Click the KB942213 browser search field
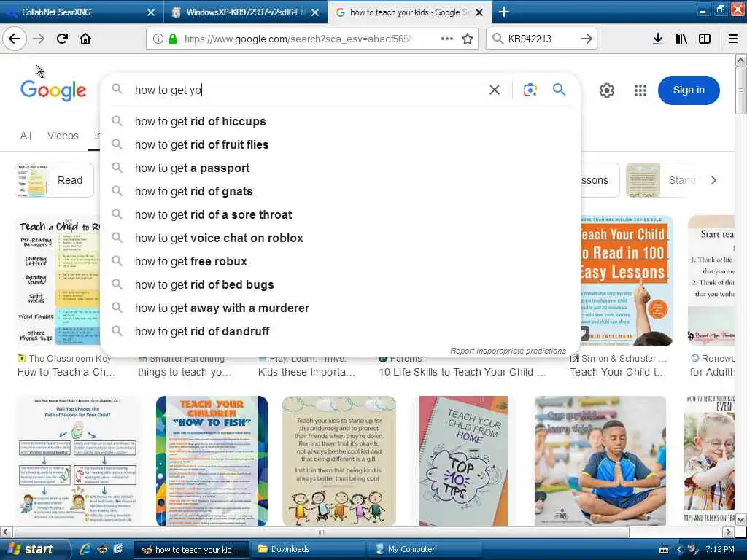 541,39
